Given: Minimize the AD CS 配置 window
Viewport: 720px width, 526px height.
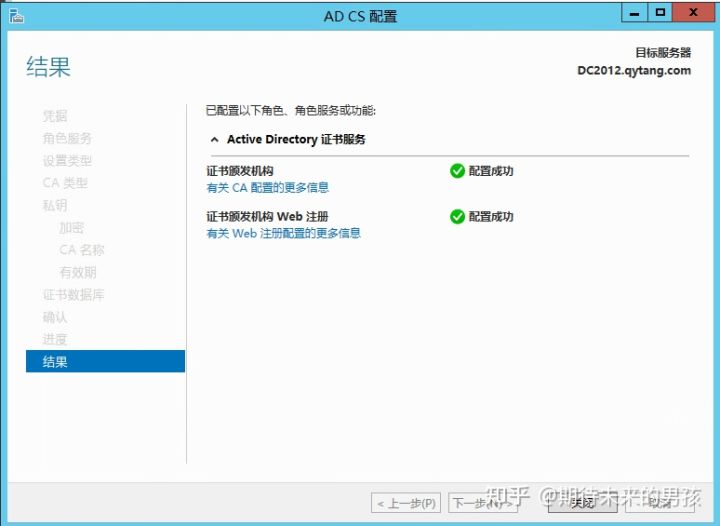Looking at the screenshot, I should (x=635, y=13).
